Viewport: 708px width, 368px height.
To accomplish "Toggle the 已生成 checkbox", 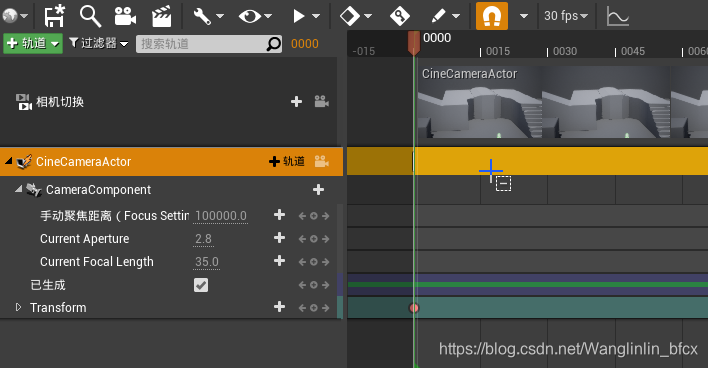I will 201,285.
